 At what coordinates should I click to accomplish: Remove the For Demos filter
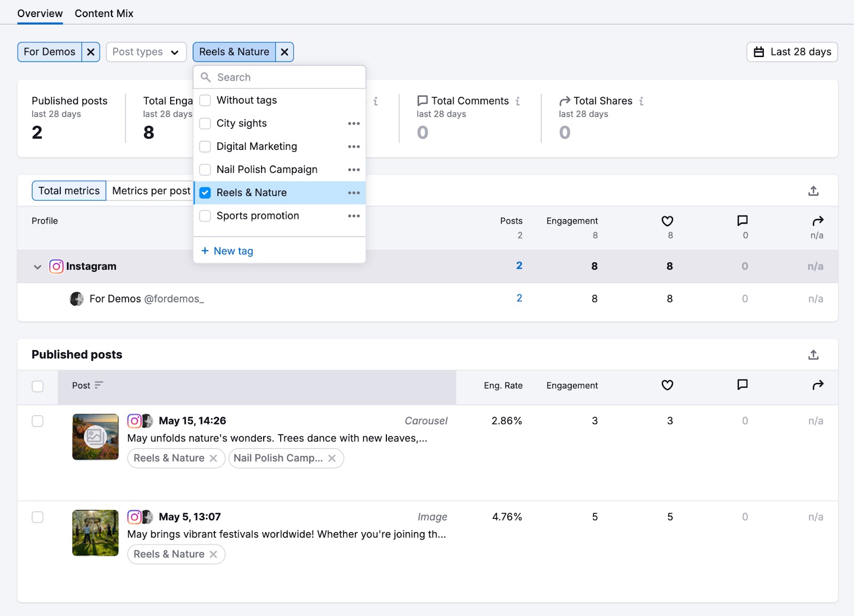click(90, 52)
